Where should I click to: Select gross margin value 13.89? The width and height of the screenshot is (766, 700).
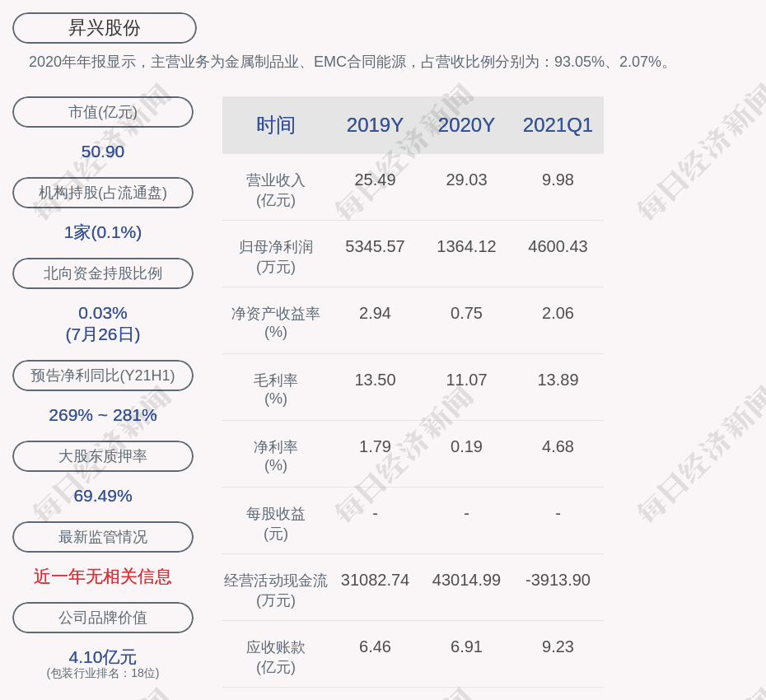click(558, 380)
